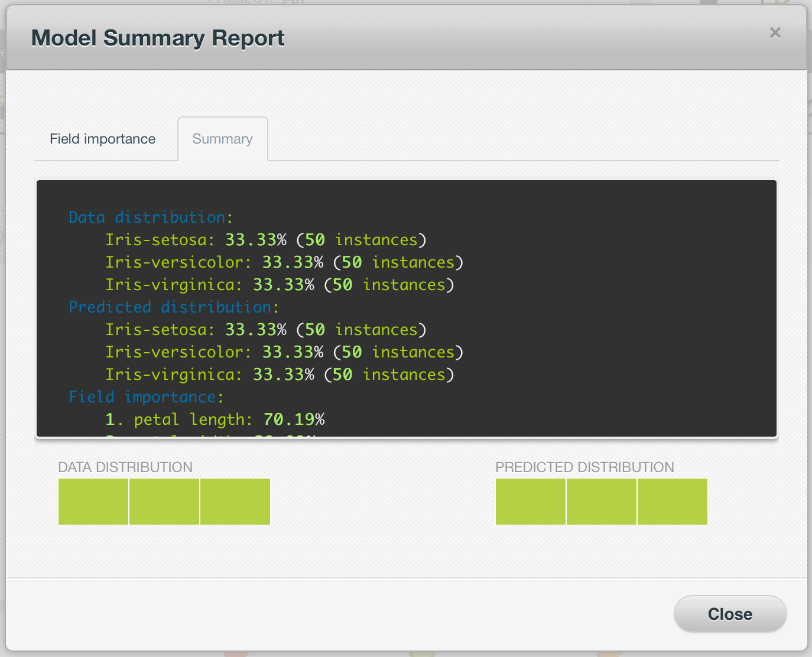This screenshot has height=657, width=812.
Task: Switch to the Field importance tab
Action: (x=103, y=139)
